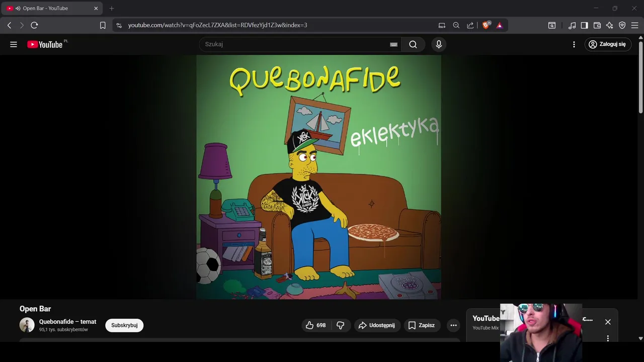Open playlist panel three-dot options
The image size is (644, 362).
[608, 338]
